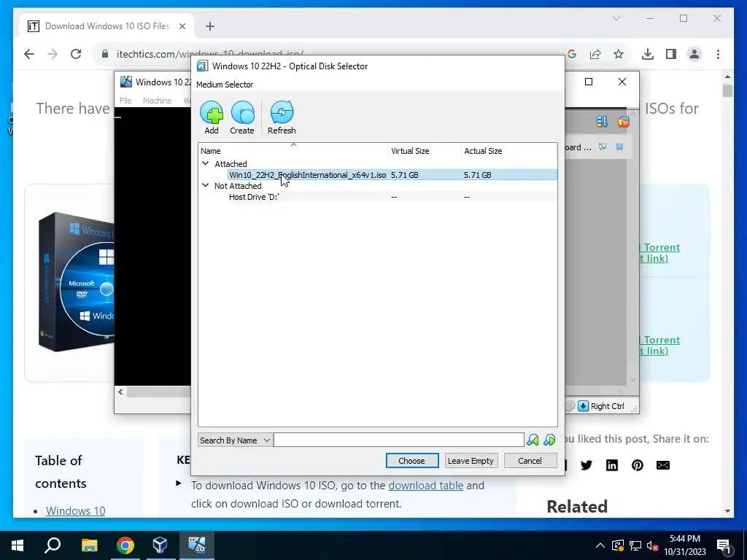Reload the Chrome page
The height and width of the screenshot is (560, 747).
[76, 54]
